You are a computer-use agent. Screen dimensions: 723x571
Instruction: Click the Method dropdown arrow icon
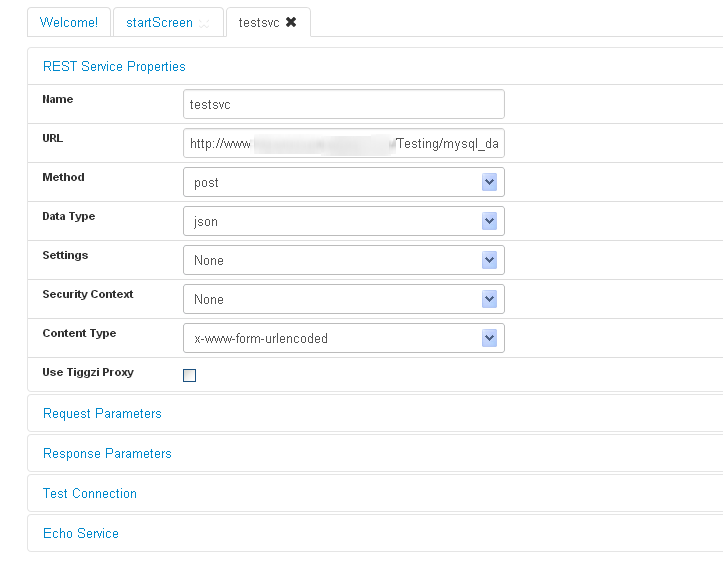[x=489, y=182]
